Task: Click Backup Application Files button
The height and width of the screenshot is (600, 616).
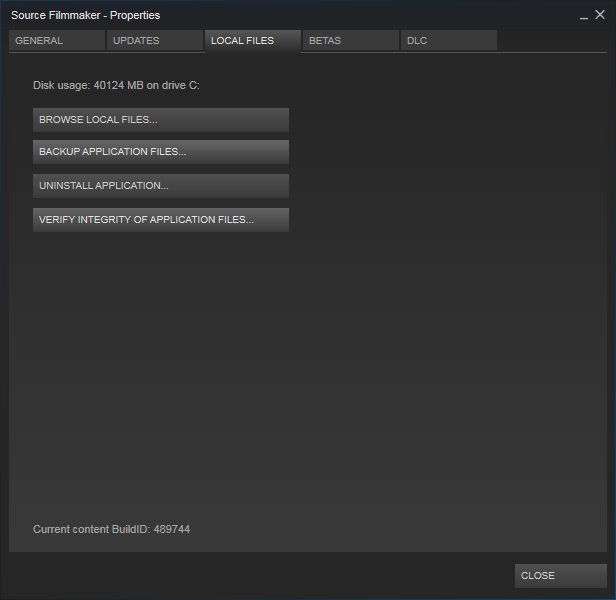Action: click(161, 152)
